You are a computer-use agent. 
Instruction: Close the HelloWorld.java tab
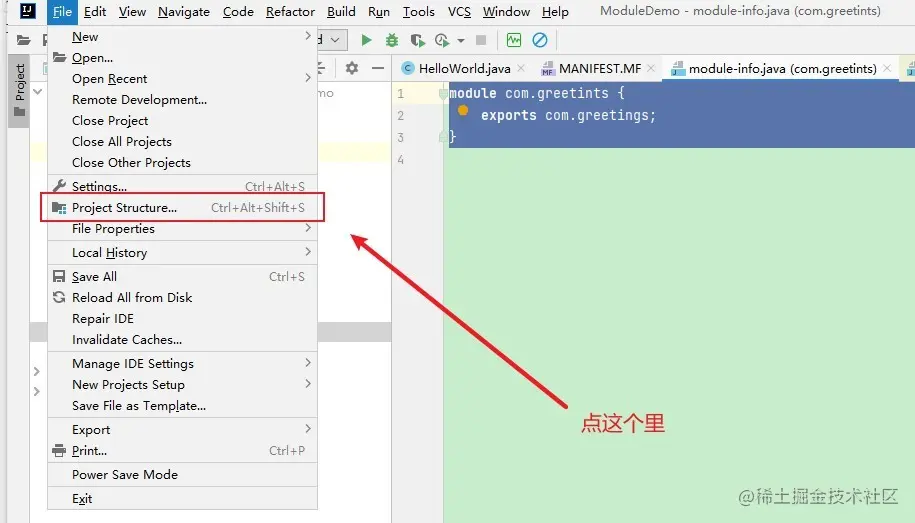point(521,68)
